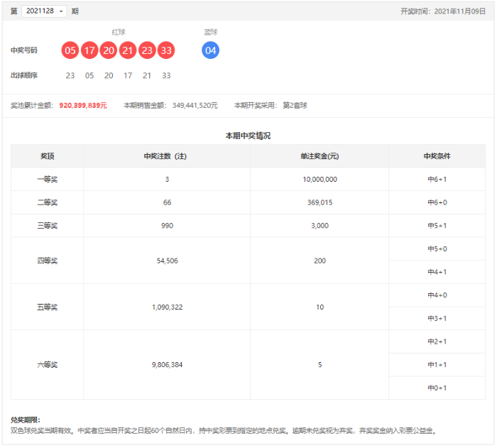Click the 六等奖 winner count 9,806,384
497x448 pixels.
[167, 364]
